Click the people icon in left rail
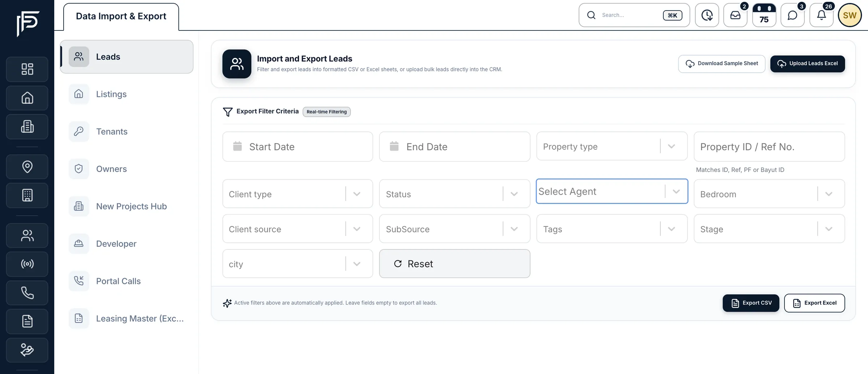The width and height of the screenshot is (868, 374). pos(27,235)
